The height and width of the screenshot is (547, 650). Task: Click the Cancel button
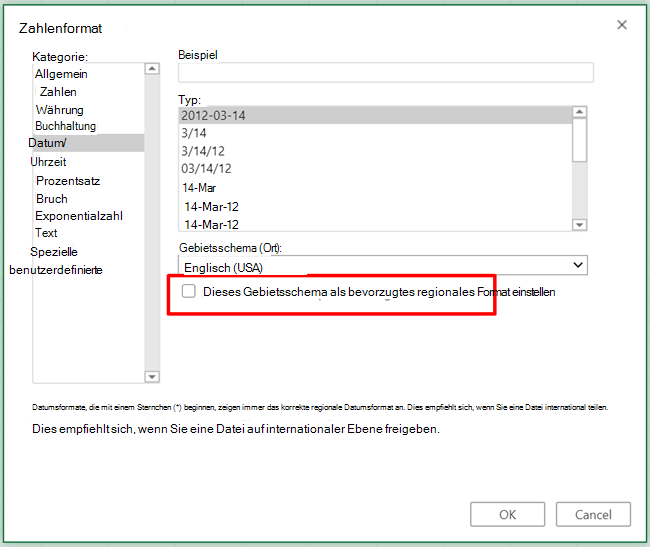[x=593, y=514]
